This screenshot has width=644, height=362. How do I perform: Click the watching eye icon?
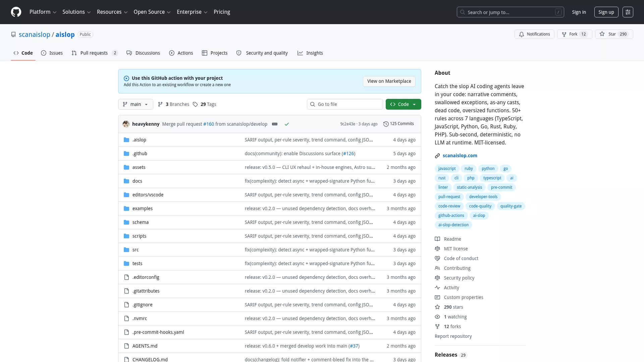(437, 317)
